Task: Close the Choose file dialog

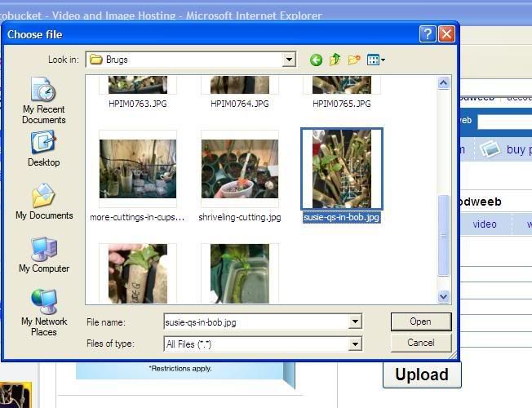Action: [x=446, y=34]
